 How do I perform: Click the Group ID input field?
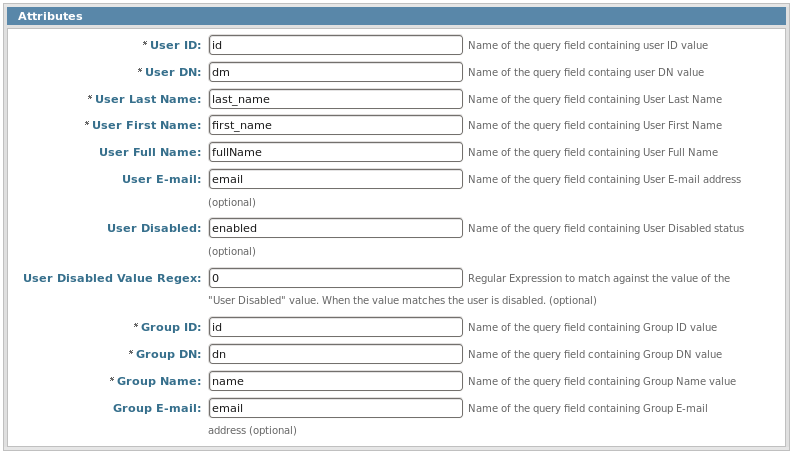coord(335,327)
